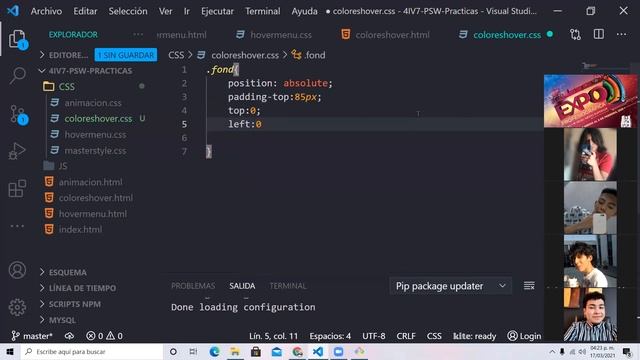Open Cortana circle icon in taskbar
Viewport: 640px width, 360px height.
[173, 351]
